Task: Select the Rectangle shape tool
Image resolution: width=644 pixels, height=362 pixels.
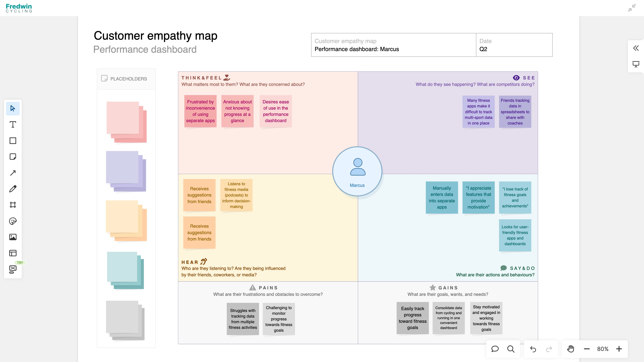Action: click(13, 141)
